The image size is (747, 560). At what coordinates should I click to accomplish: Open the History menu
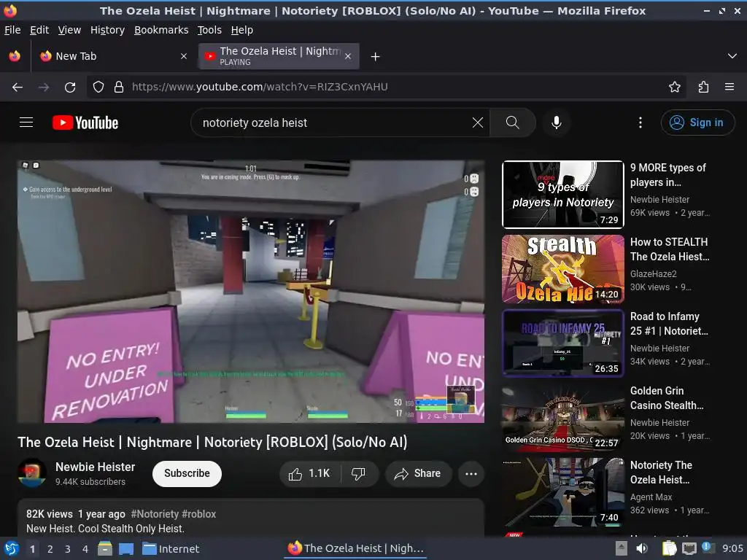(x=108, y=30)
